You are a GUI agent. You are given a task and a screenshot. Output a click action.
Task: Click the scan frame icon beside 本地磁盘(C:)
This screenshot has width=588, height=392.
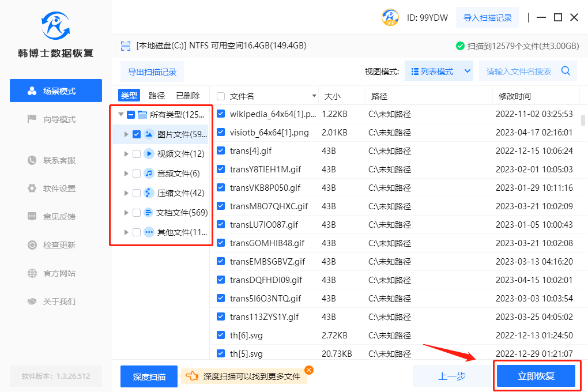(126, 46)
